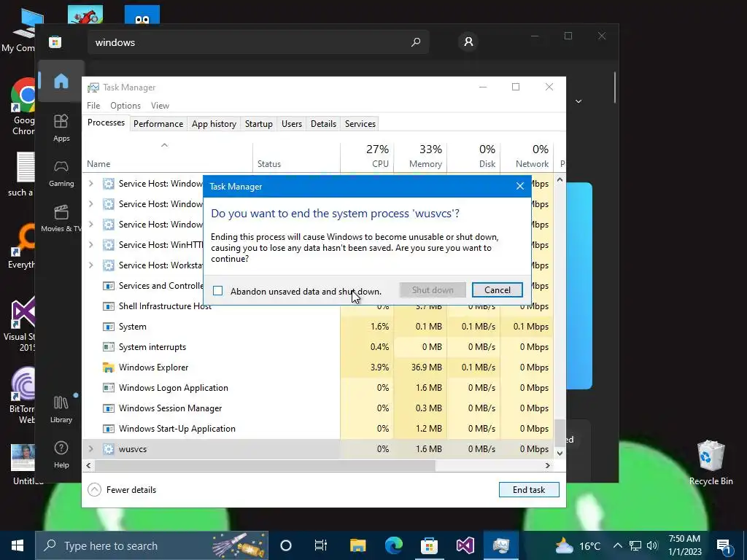Open the Task Manager File menu

93,106
